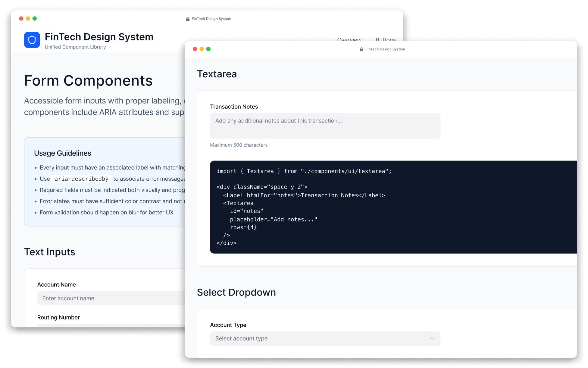Click back window yellow minimize button
The height and width of the screenshot is (368, 588).
(28, 18)
